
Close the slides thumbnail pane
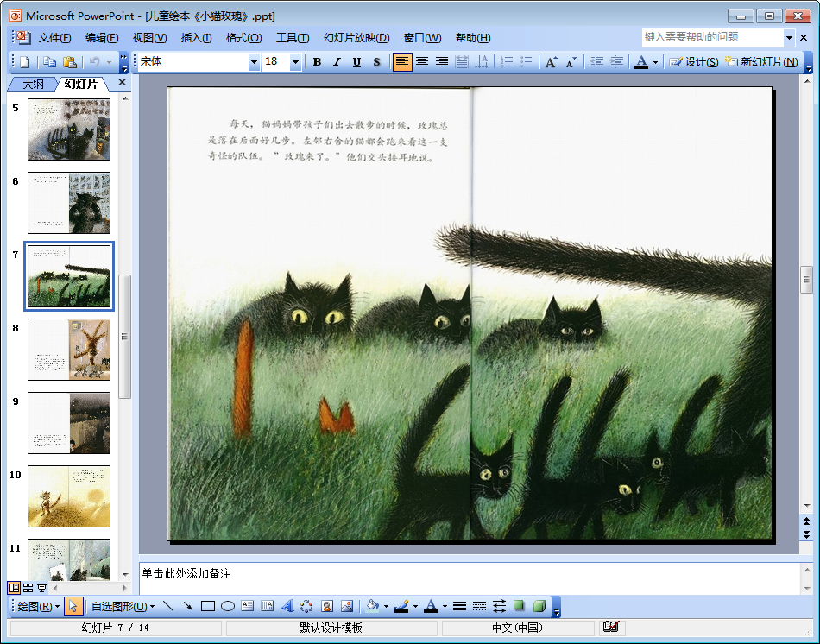pyautogui.click(x=122, y=82)
